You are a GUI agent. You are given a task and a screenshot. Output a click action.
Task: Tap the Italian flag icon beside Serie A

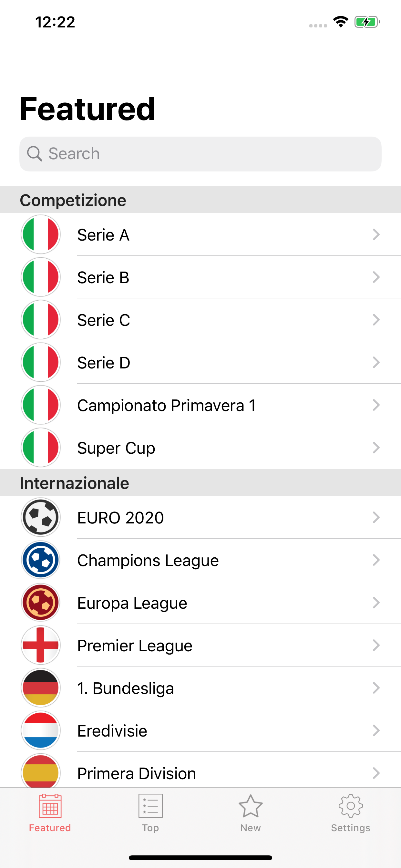point(41,234)
